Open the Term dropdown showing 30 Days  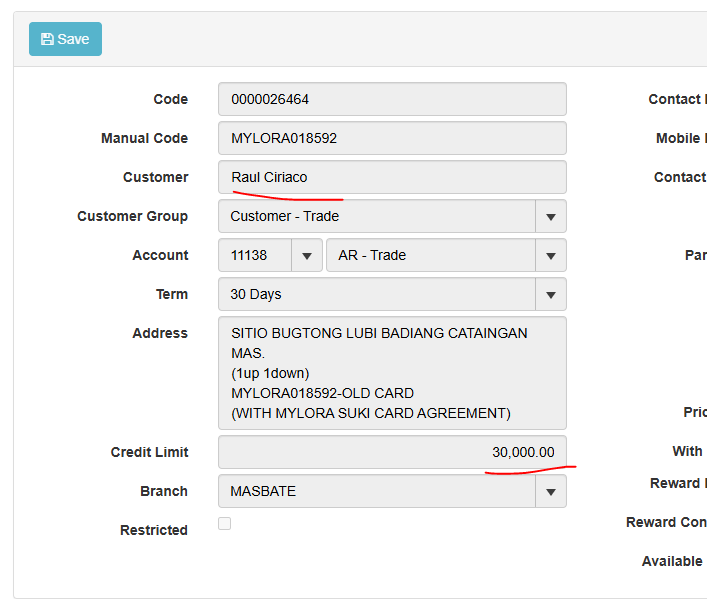coord(391,294)
